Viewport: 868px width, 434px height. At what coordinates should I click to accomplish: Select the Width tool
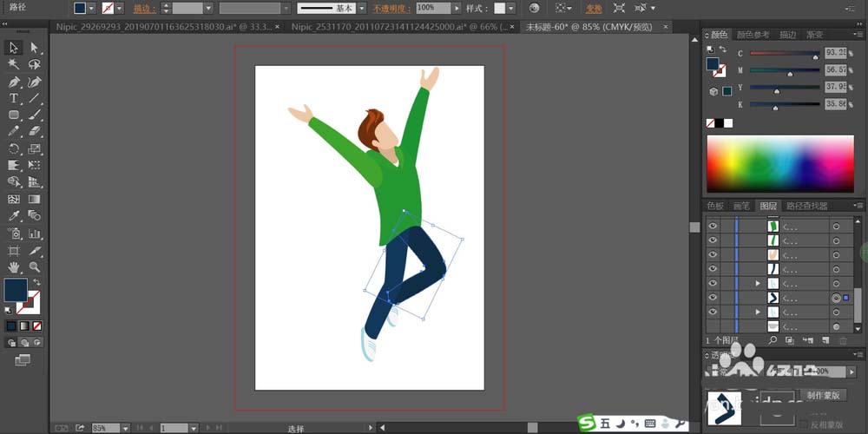(x=14, y=165)
